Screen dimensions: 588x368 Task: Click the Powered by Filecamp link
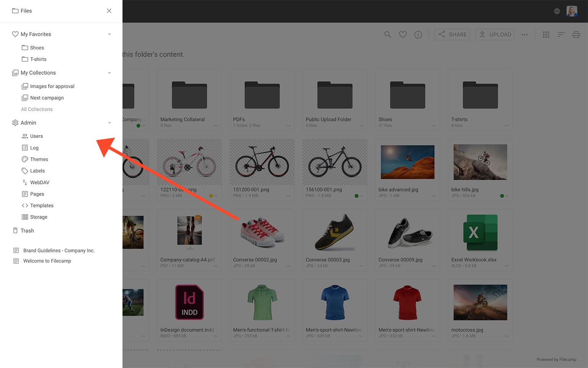click(x=556, y=360)
